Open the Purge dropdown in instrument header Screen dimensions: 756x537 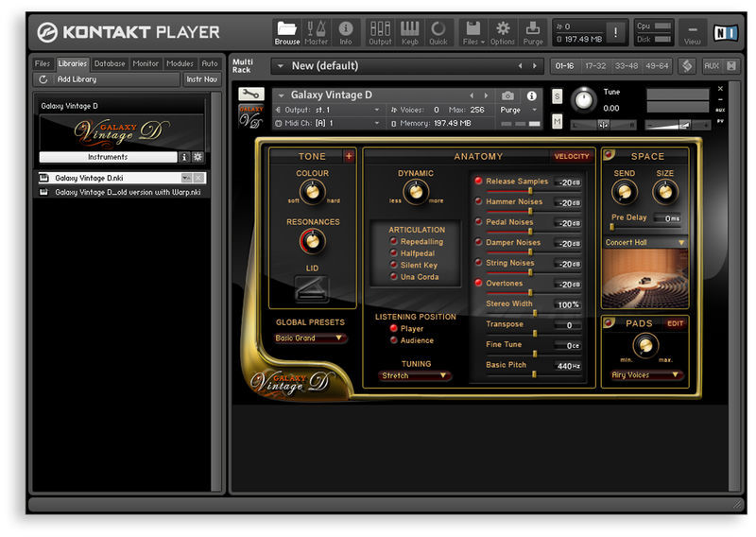[519, 110]
